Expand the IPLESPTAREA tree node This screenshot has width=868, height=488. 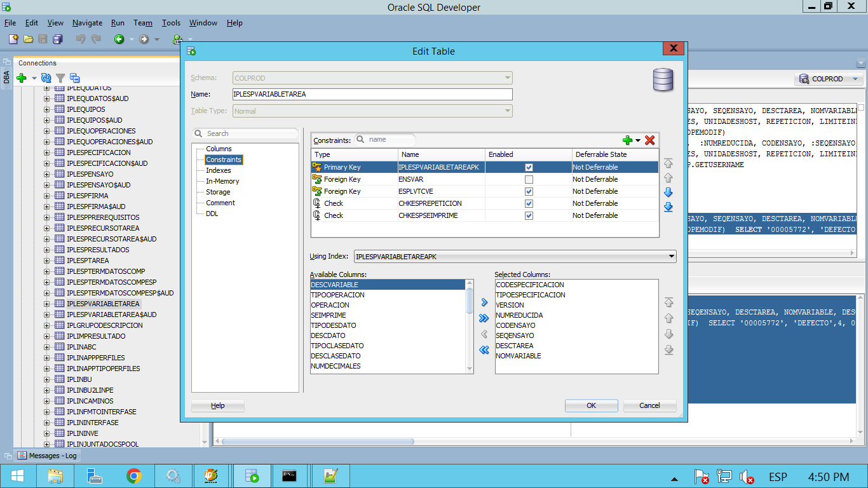[x=46, y=261]
